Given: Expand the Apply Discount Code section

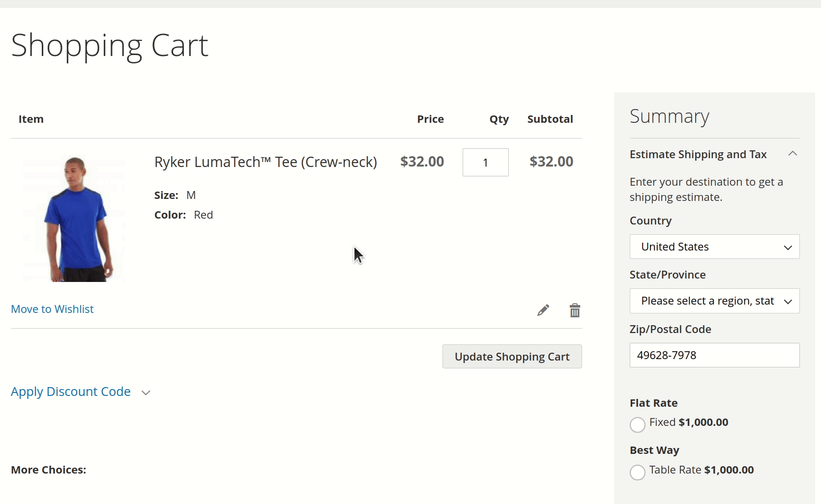Looking at the screenshot, I should [71, 392].
